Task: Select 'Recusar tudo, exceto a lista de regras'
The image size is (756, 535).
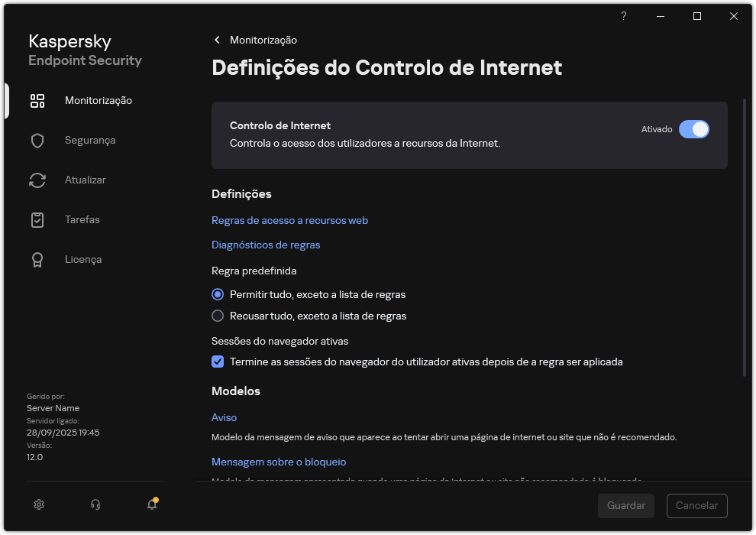Action: coord(218,316)
